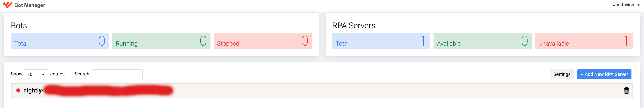Viewport: 644px width, 108px height.
Task: Expand the Show entries count dropdown
Action: (36, 74)
